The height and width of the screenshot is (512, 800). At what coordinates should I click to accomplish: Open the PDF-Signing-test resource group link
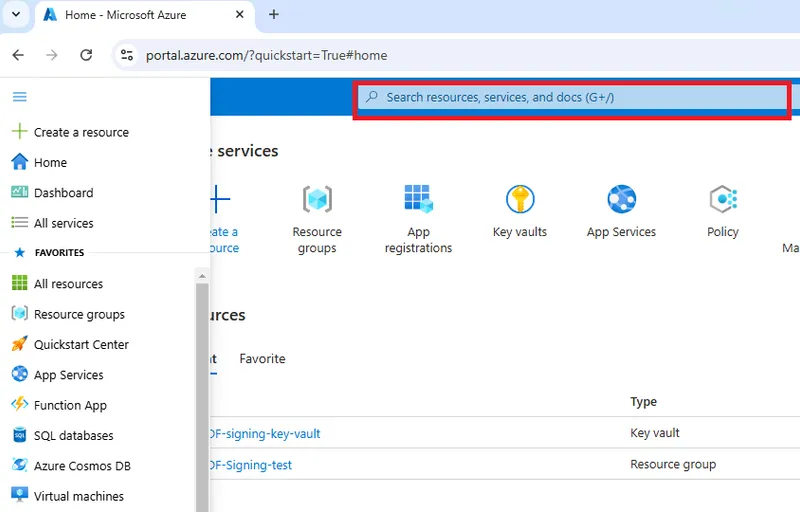point(251,465)
